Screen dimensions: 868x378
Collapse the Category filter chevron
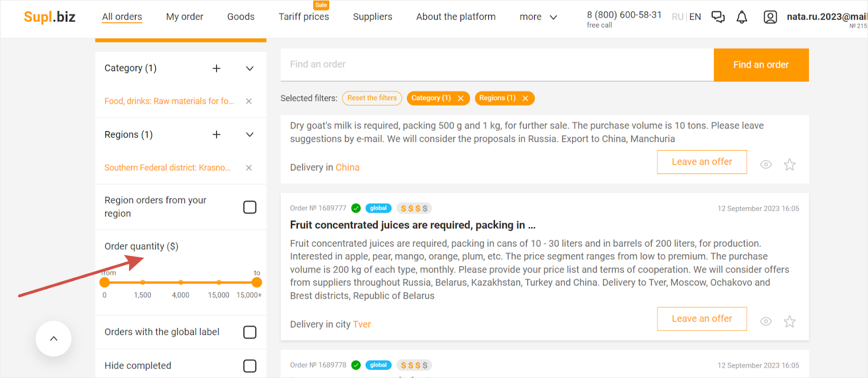250,68
